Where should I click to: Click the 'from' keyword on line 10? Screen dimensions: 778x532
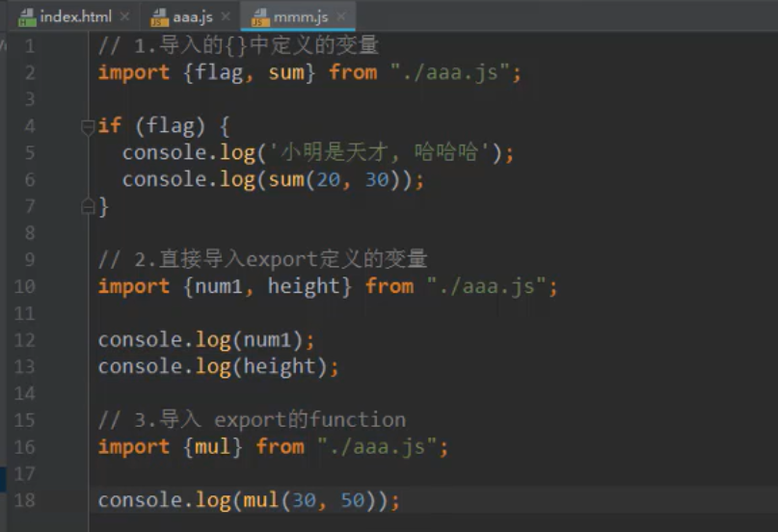389,286
